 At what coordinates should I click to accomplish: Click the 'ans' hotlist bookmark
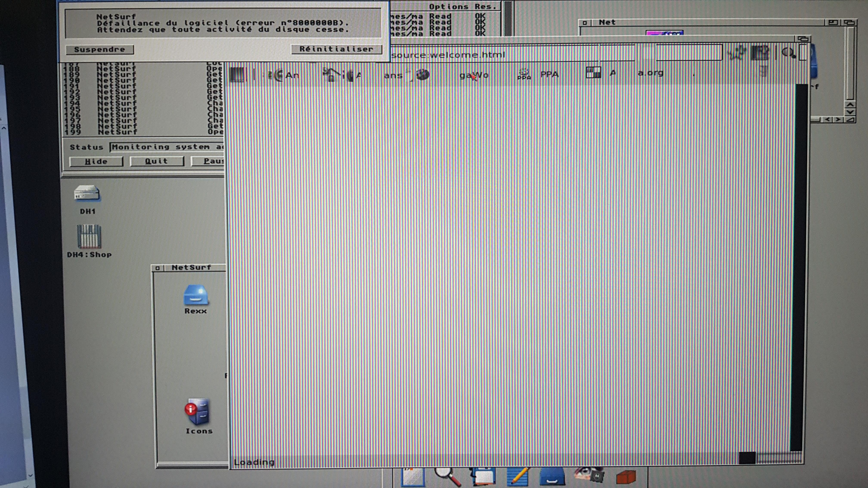tap(393, 76)
